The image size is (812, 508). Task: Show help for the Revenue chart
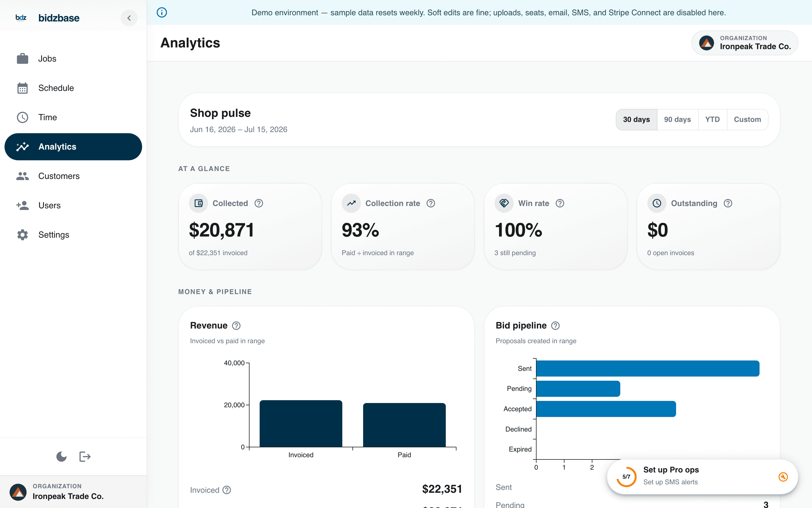coord(236,326)
